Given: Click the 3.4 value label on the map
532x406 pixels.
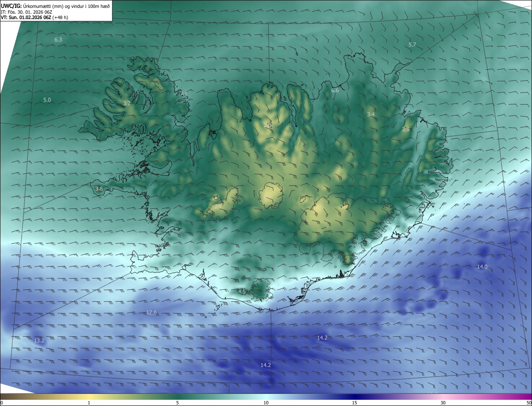Looking at the screenshot, I should tap(371, 114).
